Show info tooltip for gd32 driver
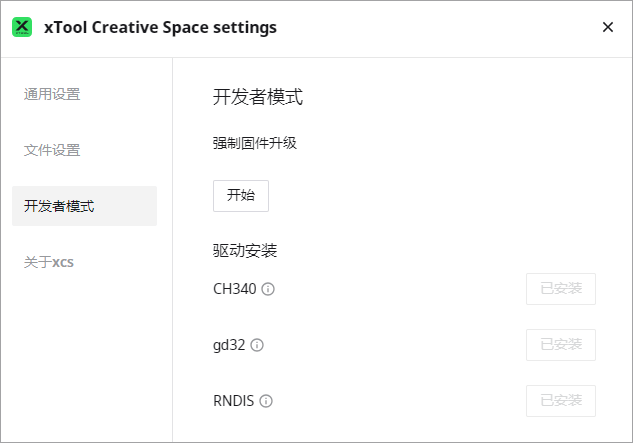Image resolution: width=633 pixels, height=443 pixels. [257, 345]
